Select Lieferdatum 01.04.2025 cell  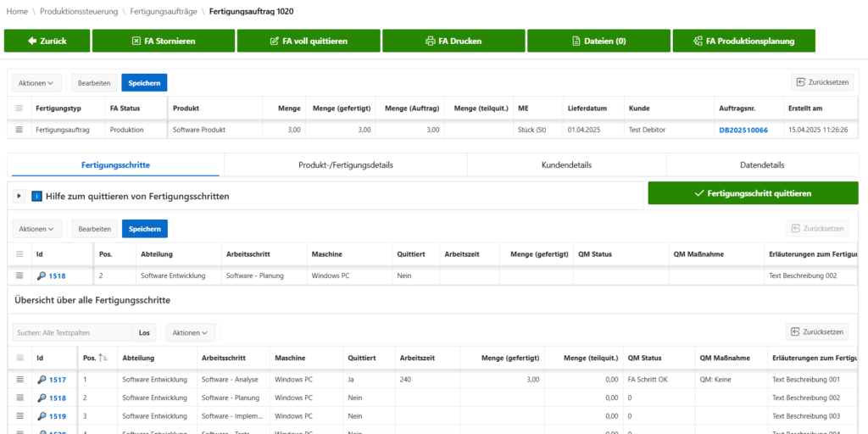tap(593, 130)
